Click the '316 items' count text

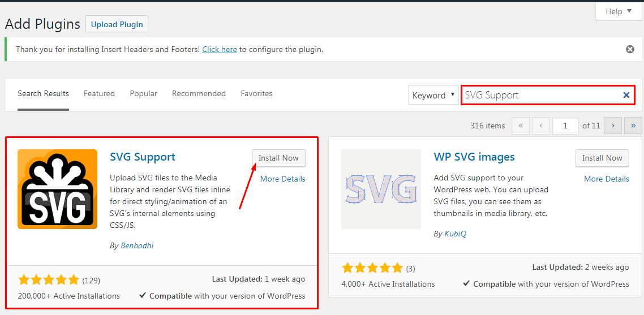[x=487, y=126]
